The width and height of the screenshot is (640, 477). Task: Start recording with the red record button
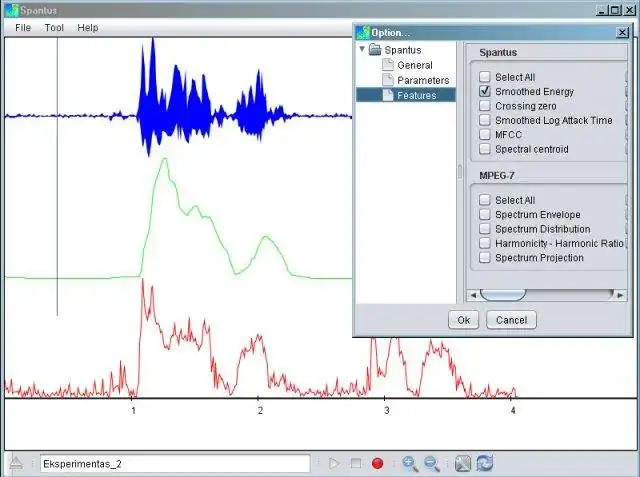pos(378,464)
